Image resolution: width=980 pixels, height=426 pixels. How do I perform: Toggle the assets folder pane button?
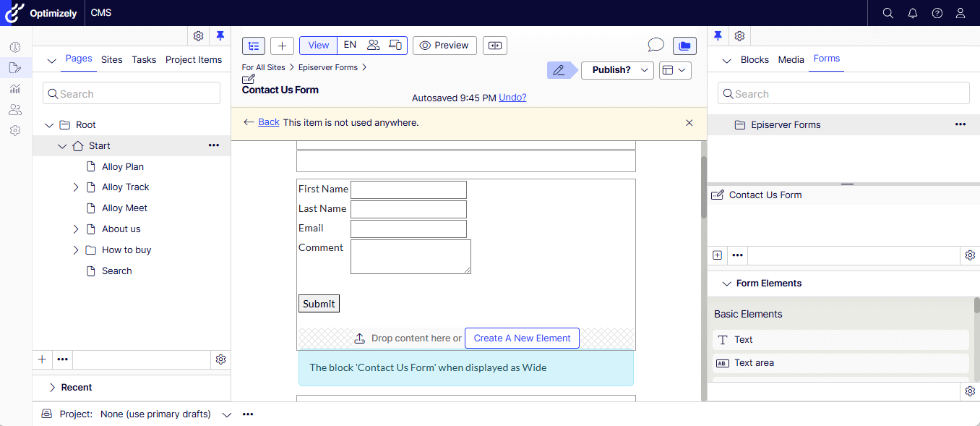(684, 46)
